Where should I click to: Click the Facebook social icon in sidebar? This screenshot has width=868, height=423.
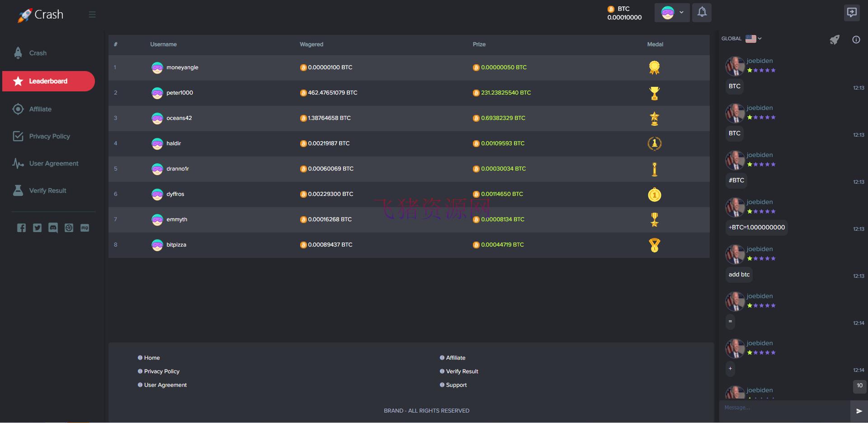21,228
